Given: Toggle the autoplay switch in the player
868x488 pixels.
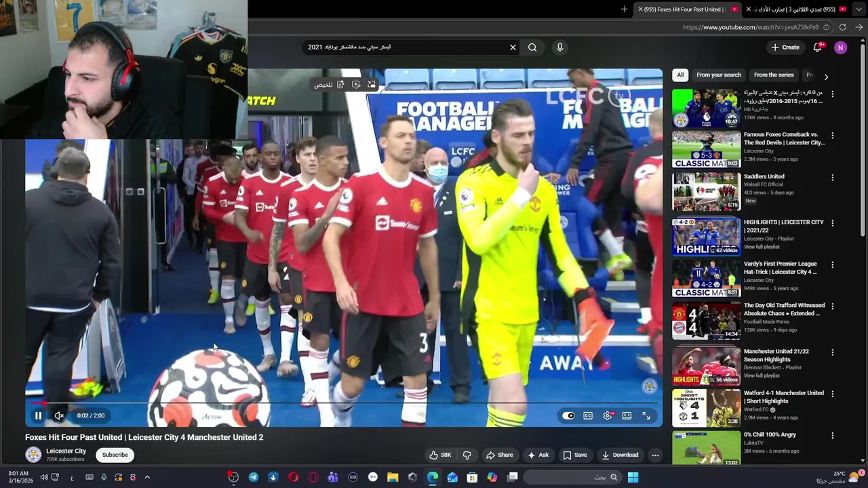Looking at the screenshot, I should tap(568, 415).
